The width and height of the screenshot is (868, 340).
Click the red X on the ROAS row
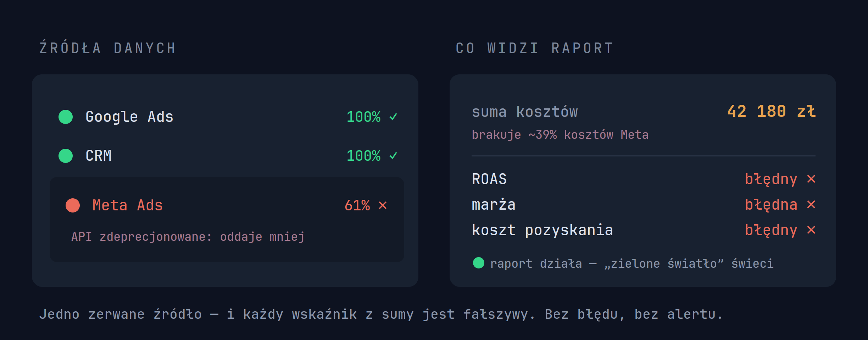pyautogui.click(x=811, y=179)
